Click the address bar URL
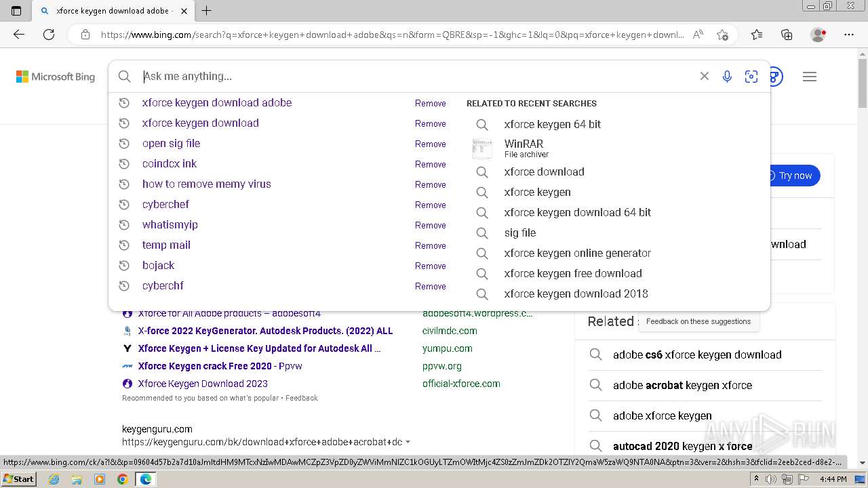This screenshot has height=488, width=868. [392, 35]
